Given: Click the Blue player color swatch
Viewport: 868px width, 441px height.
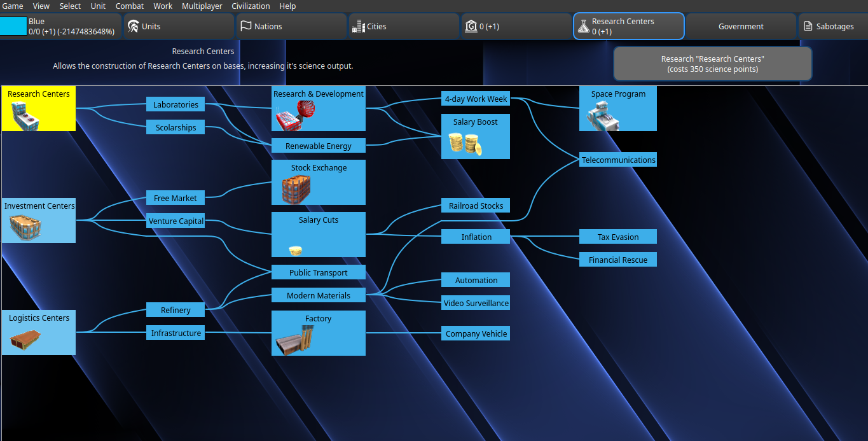Looking at the screenshot, I should (13, 26).
